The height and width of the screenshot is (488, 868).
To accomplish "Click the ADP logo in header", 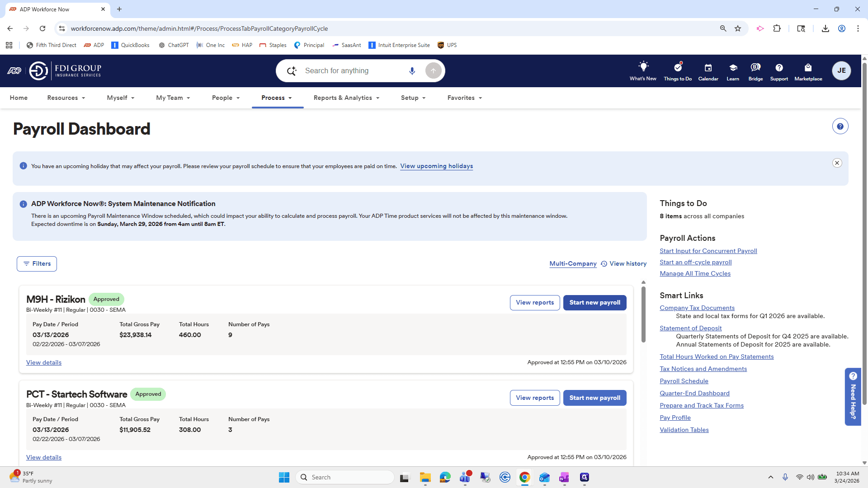I will pos(14,70).
